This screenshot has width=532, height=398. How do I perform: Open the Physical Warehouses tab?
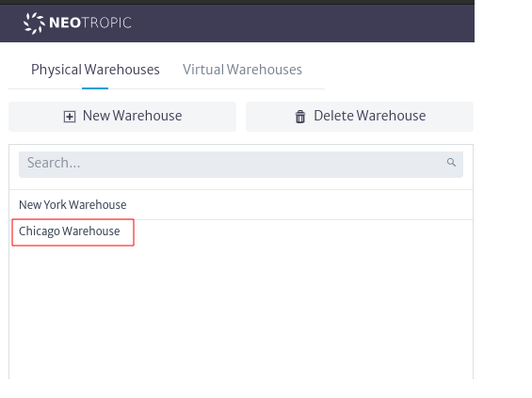95,70
